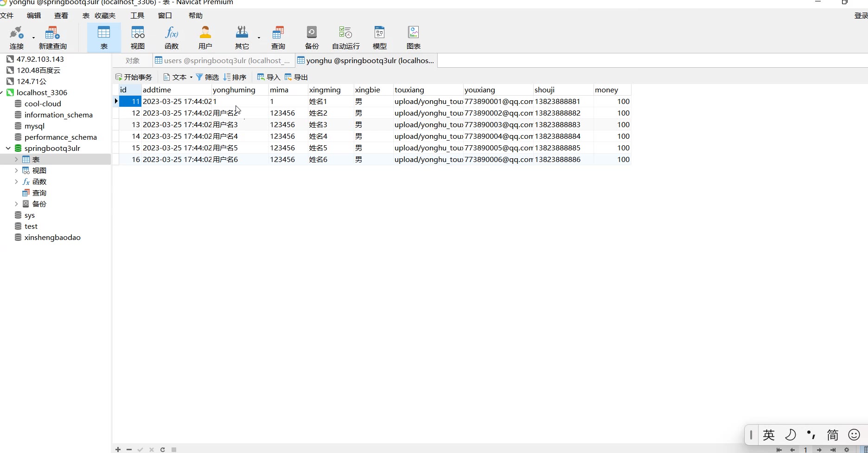Select the 表 (Table) toolbar icon
868x453 pixels.
point(104,38)
